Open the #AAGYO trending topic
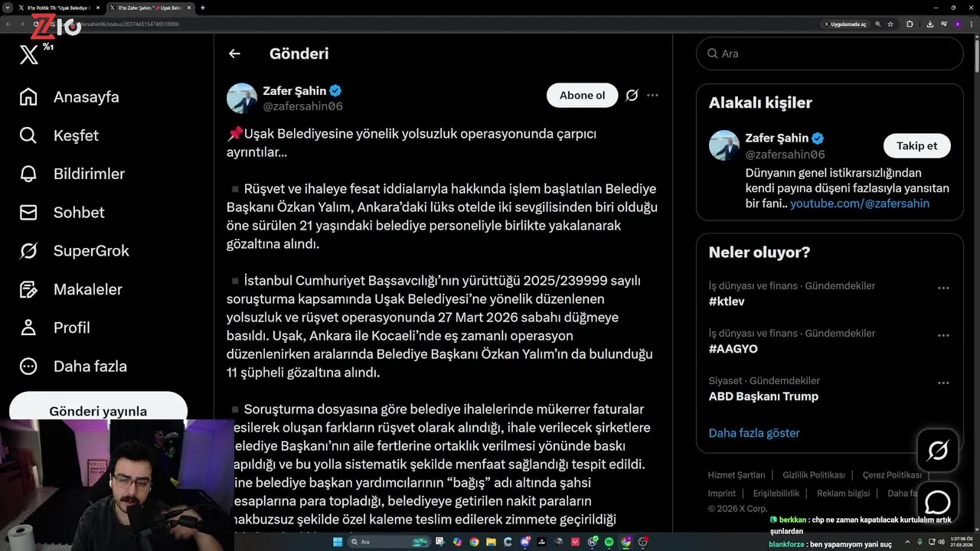Screen dimensions: 980x551 [x=733, y=349]
